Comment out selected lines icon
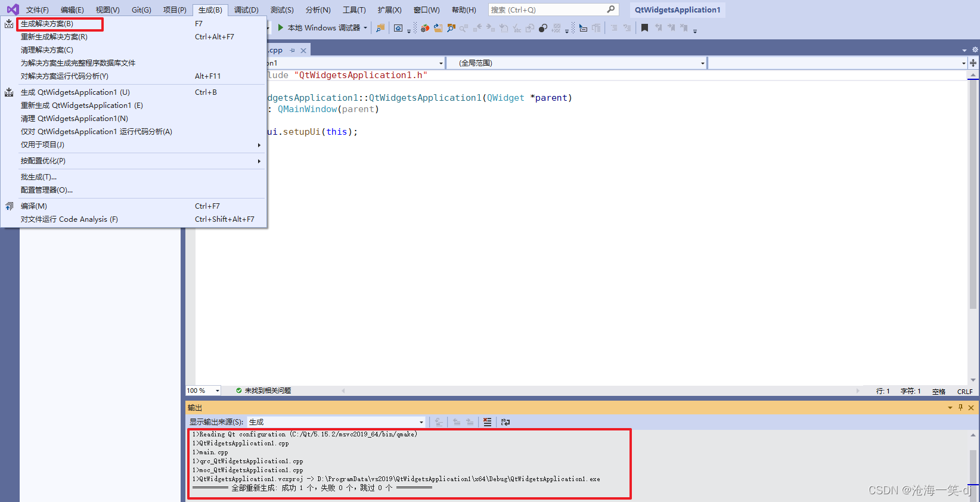 click(x=614, y=28)
